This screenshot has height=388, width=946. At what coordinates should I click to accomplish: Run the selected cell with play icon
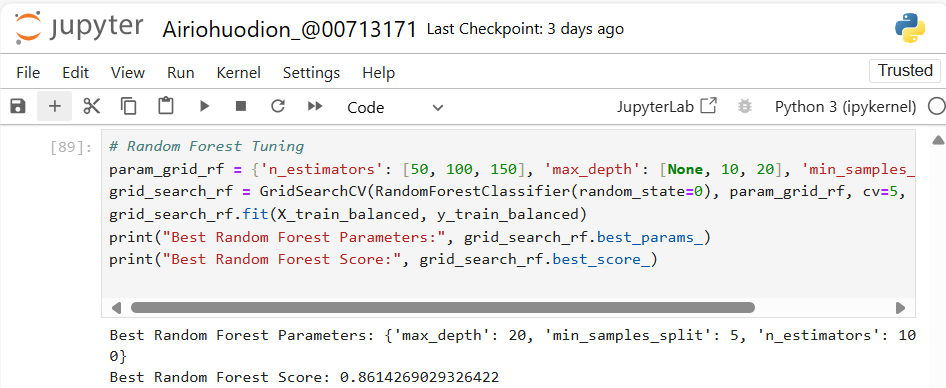204,107
